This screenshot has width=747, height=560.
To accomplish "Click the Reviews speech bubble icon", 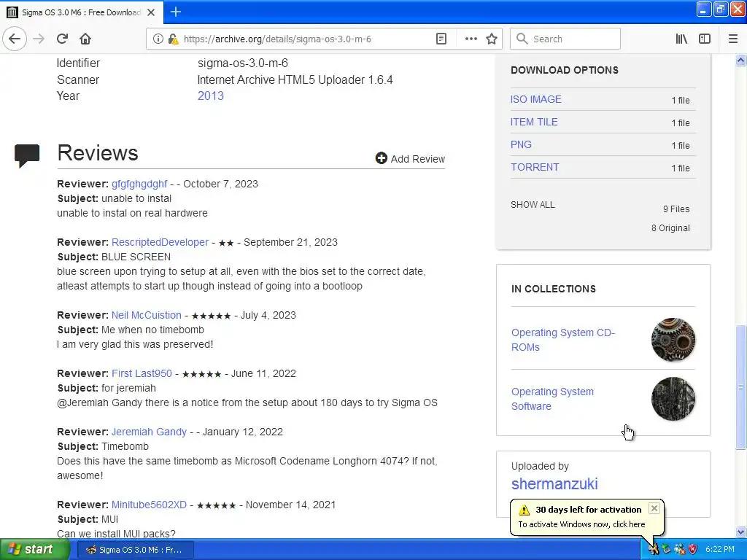I will tap(27, 156).
